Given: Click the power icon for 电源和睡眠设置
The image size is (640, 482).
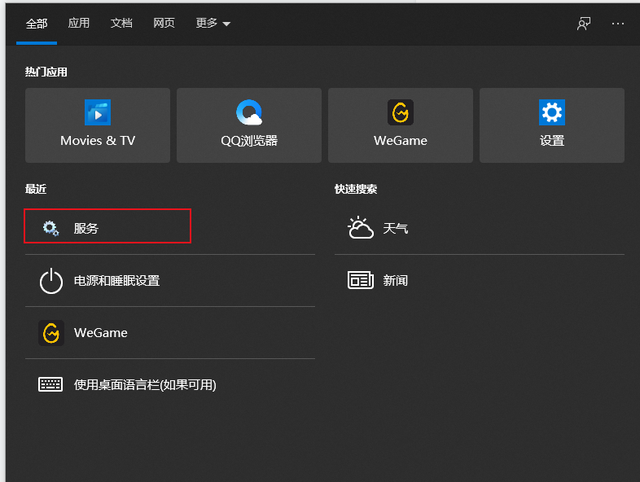Looking at the screenshot, I should [51, 281].
